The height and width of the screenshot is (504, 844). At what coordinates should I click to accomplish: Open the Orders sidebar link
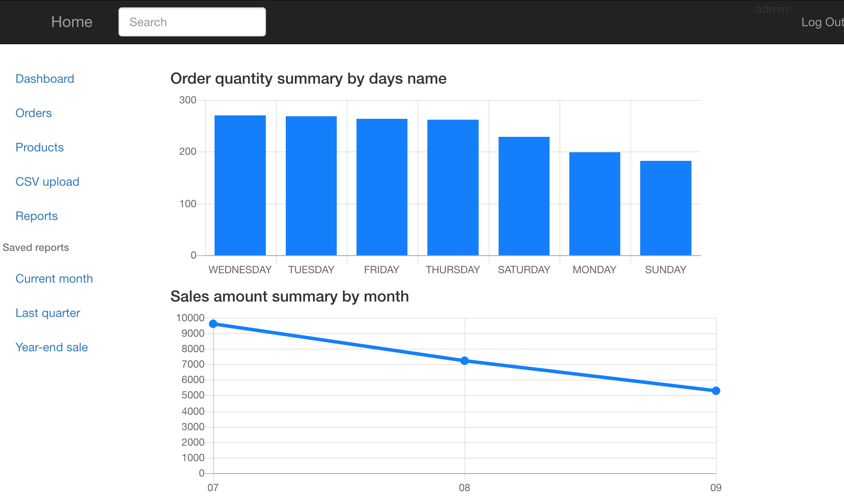[33, 113]
